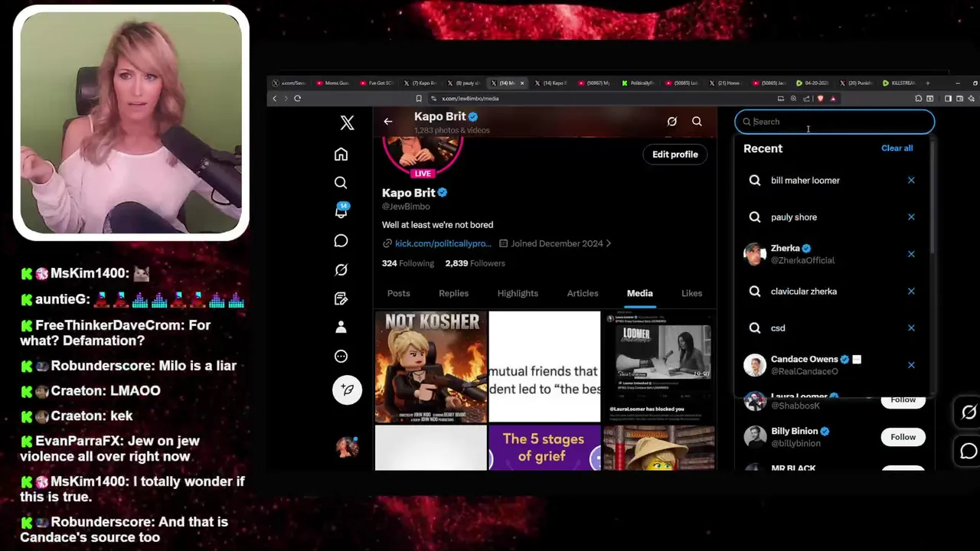980x551 pixels.
Task: Open 'The 5 stages of grief' thumbnail
Action: pos(544,448)
